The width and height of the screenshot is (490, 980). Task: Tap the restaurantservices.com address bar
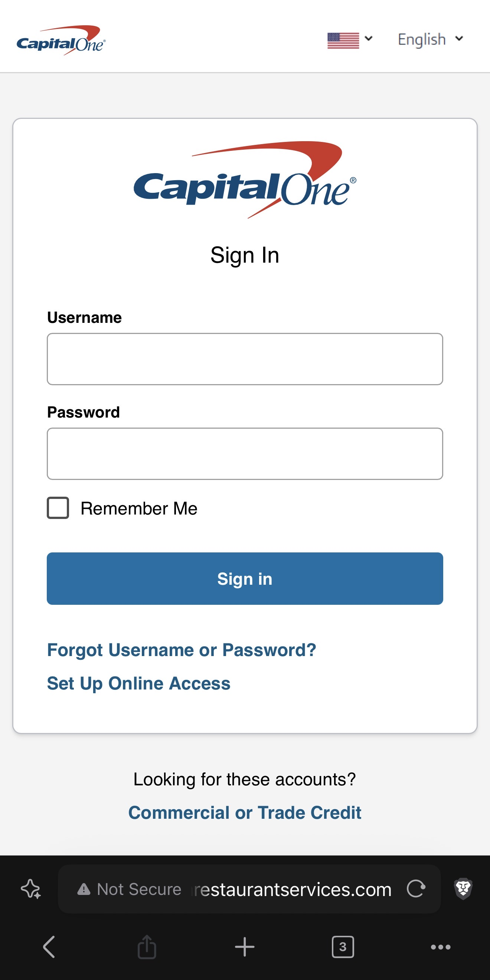click(291, 889)
